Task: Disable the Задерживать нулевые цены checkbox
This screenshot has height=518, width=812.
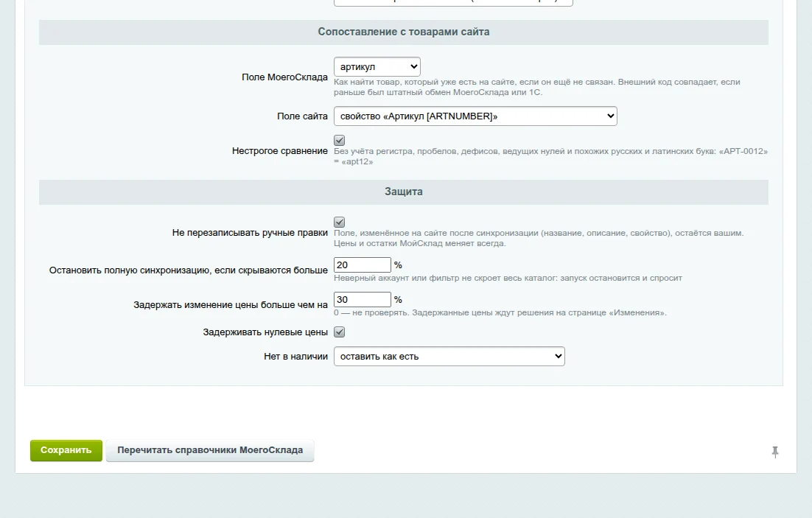Action: pos(339,332)
